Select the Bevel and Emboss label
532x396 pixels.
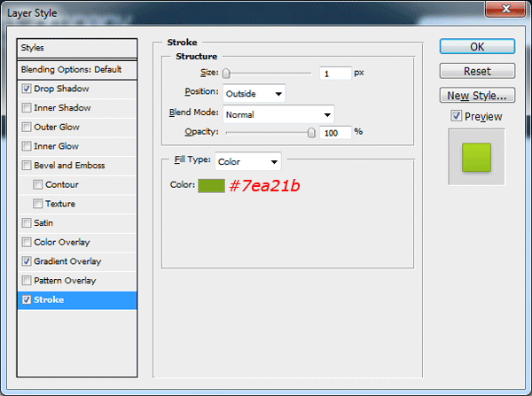tap(69, 166)
